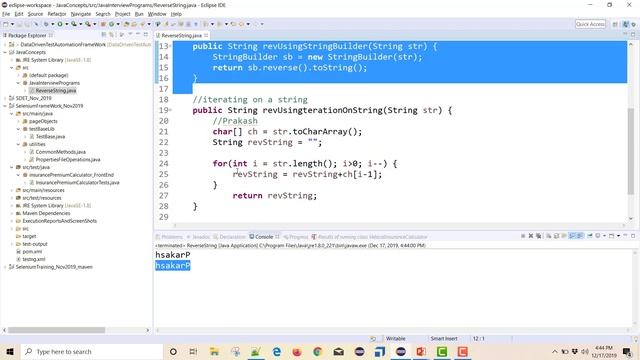Fold method at line 19 marker

point(170,110)
